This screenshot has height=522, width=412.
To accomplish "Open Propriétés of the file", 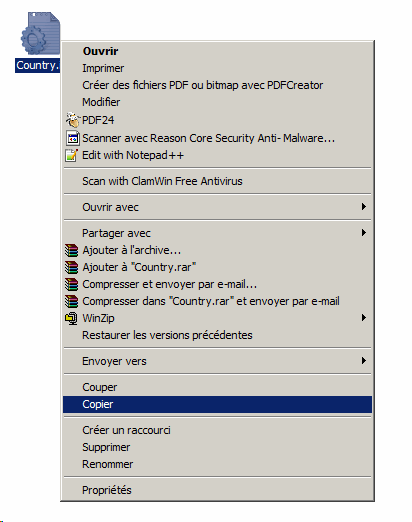I will tap(217, 490).
